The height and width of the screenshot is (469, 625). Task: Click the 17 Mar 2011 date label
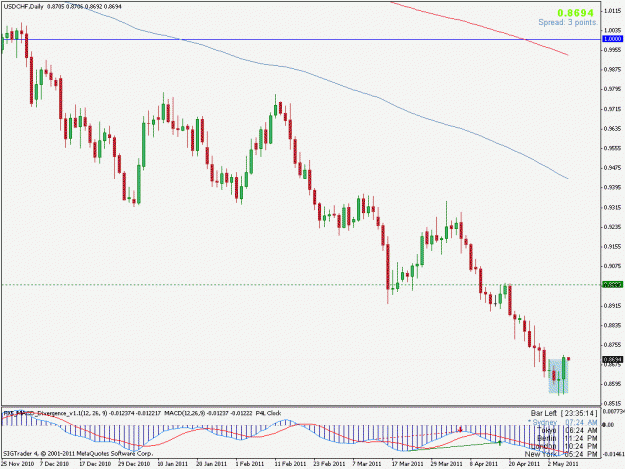(x=407, y=464)
